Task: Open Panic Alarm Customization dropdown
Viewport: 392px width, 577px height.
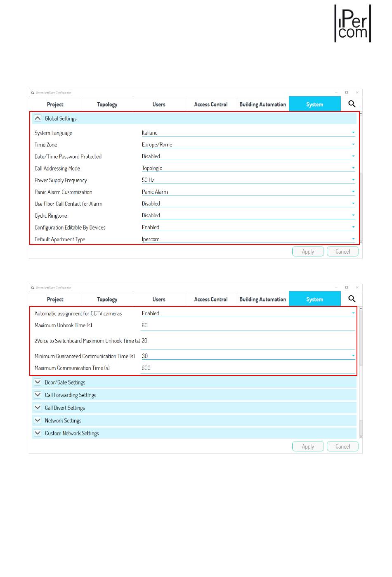Action: (x=248, y=192)
